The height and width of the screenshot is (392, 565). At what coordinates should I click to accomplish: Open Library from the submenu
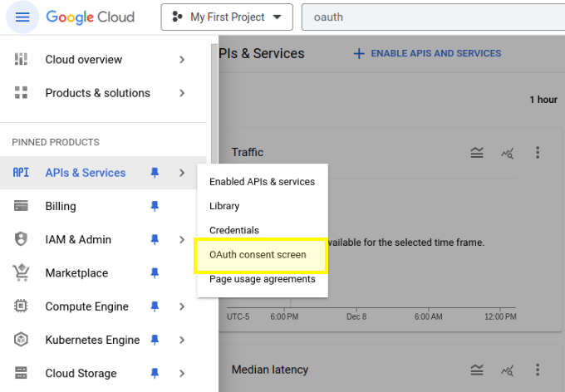[263, 206]
